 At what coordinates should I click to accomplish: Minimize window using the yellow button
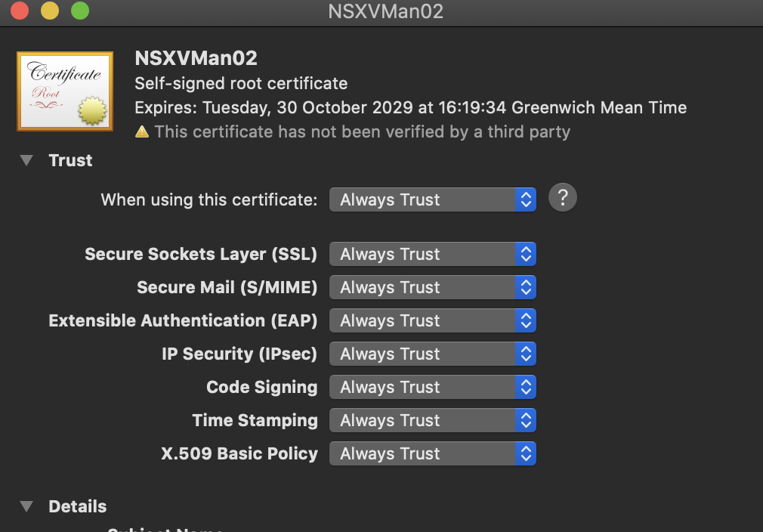click(50, 11)
